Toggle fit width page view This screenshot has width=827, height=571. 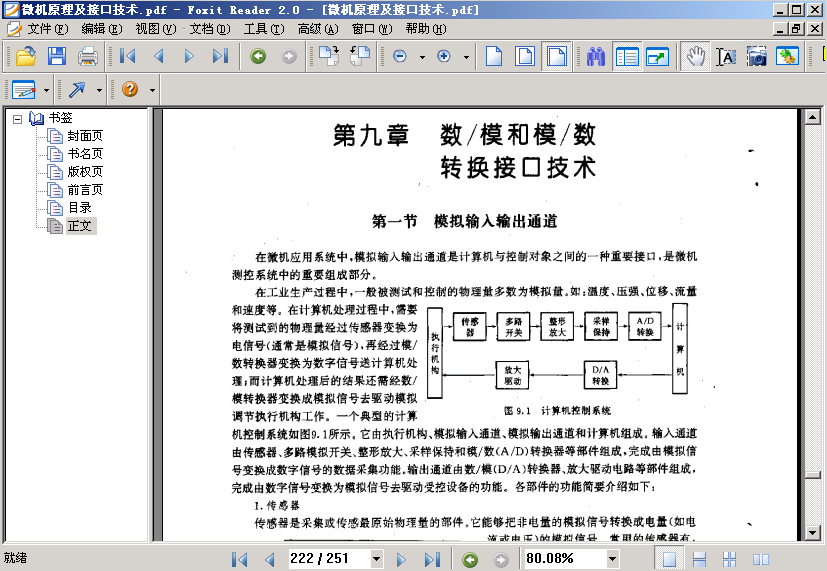(x=556, y=56)
